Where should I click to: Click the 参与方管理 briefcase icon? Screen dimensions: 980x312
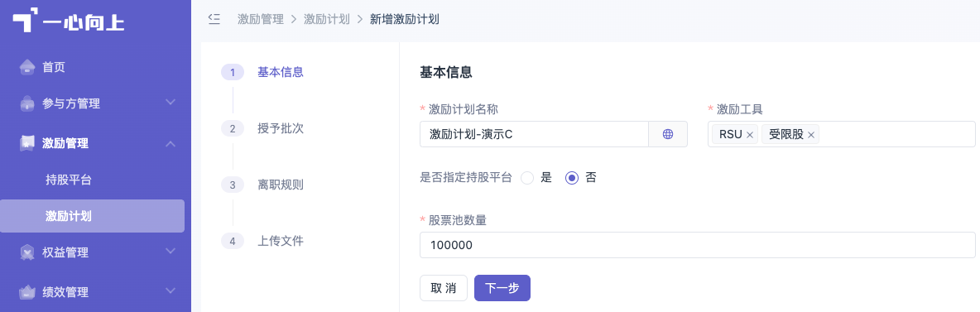[26, 103]
